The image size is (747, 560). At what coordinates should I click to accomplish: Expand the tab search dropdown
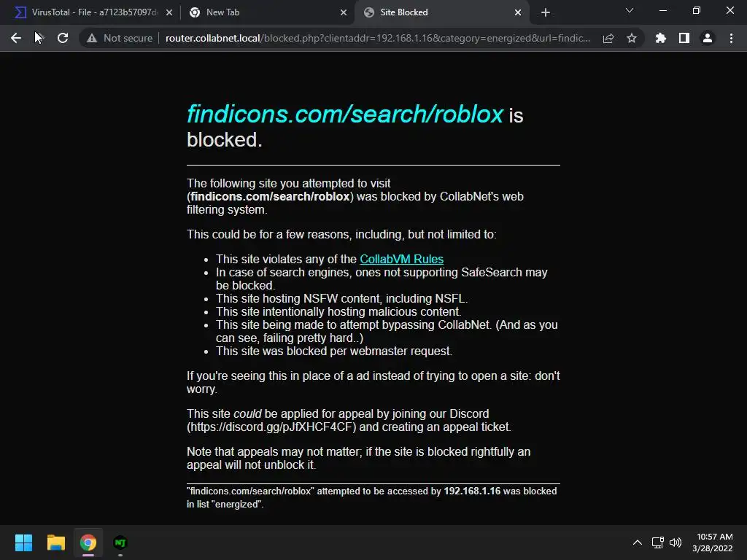[630, 10]
